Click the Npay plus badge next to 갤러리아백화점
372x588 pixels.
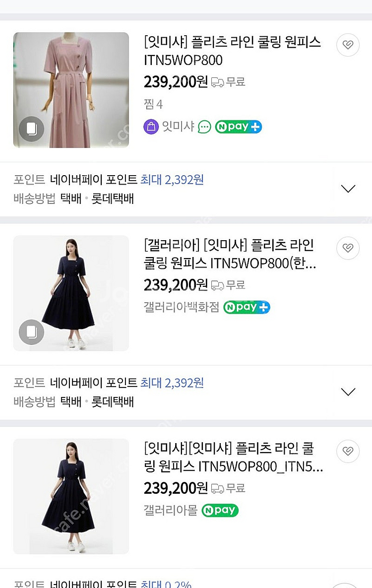coord(247,307)
